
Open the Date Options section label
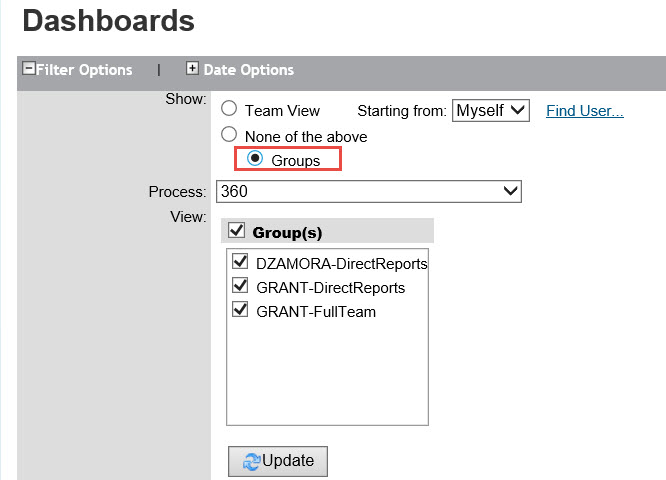tap(248, 70)
